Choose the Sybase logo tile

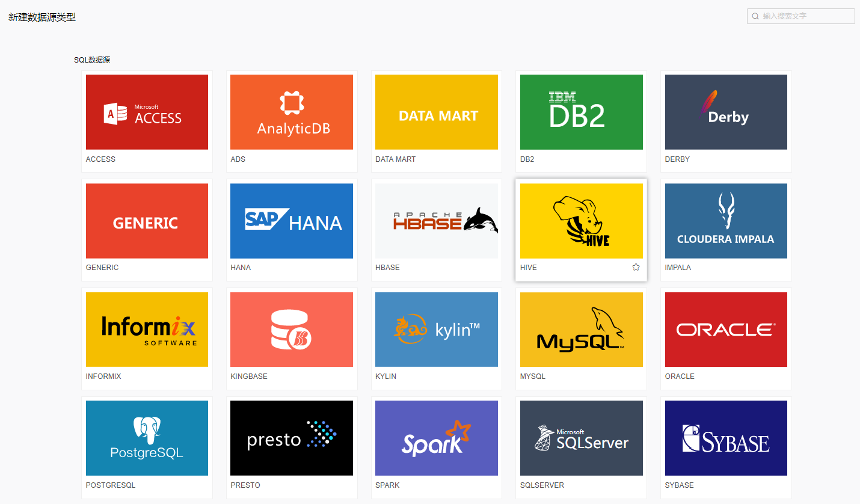(726, 438)
